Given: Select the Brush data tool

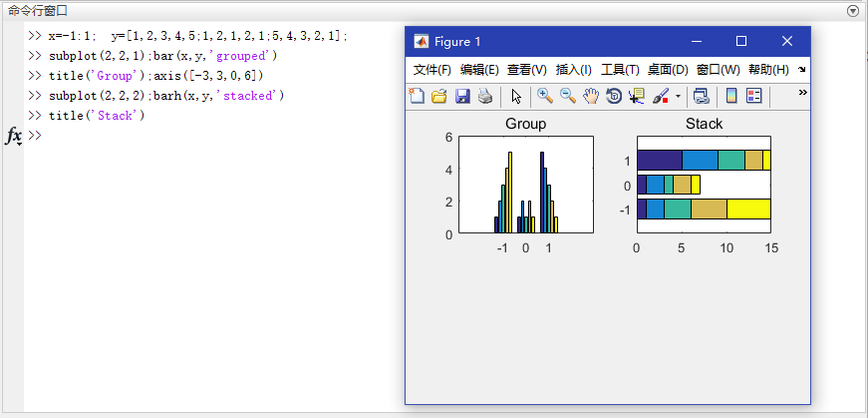Looking at the screenshot, I should 661,97.
